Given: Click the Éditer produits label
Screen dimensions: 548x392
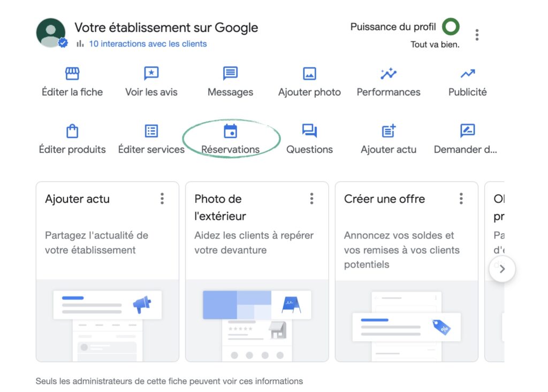Looking at the screenshot, I should click(72, 150).
